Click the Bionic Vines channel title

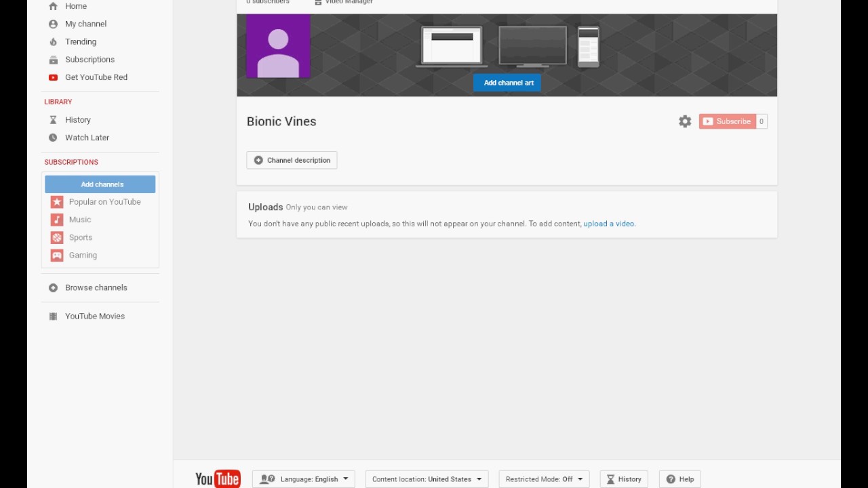point(281,121)
